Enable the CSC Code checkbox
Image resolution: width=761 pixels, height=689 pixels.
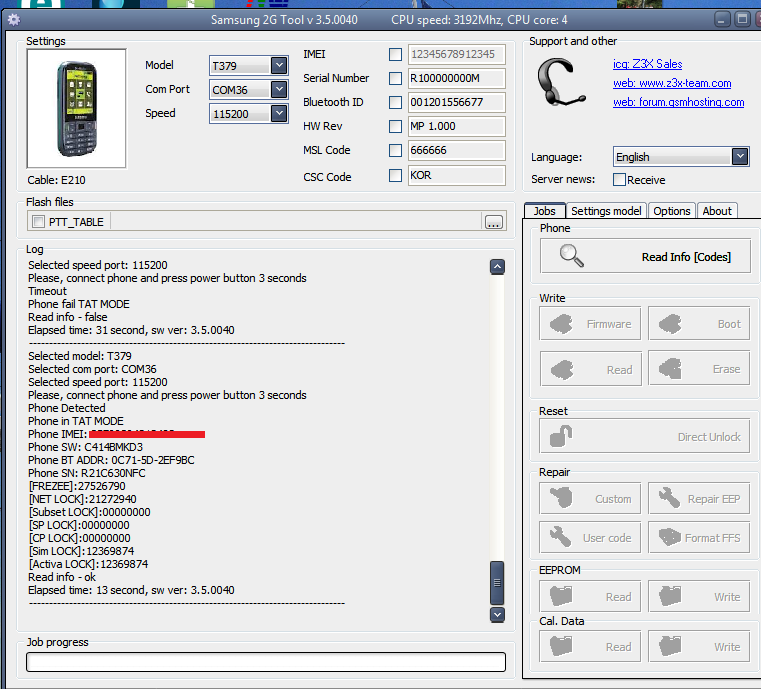(395, 175)
